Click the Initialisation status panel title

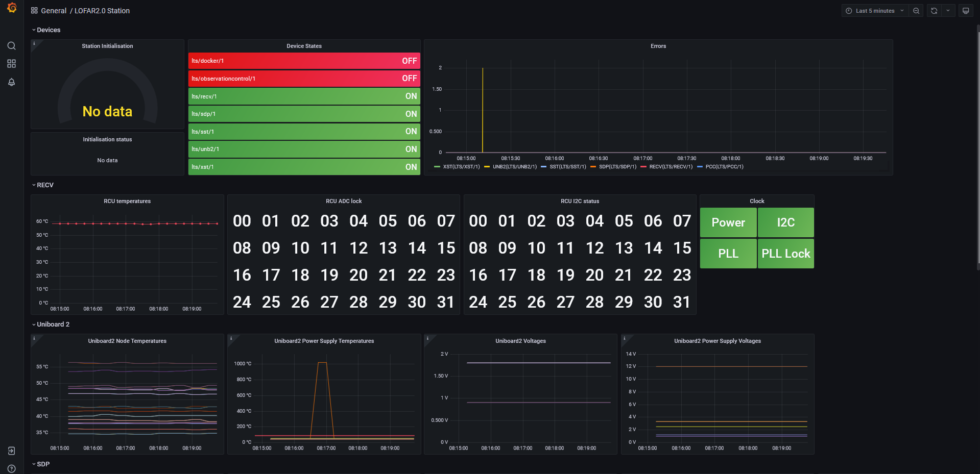click(107, 139)
